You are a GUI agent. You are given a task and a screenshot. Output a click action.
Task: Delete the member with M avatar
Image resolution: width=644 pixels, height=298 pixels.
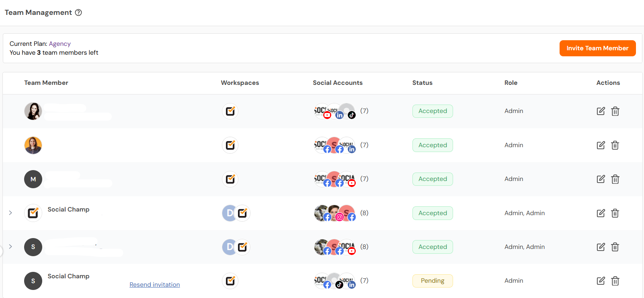point(615,179)
